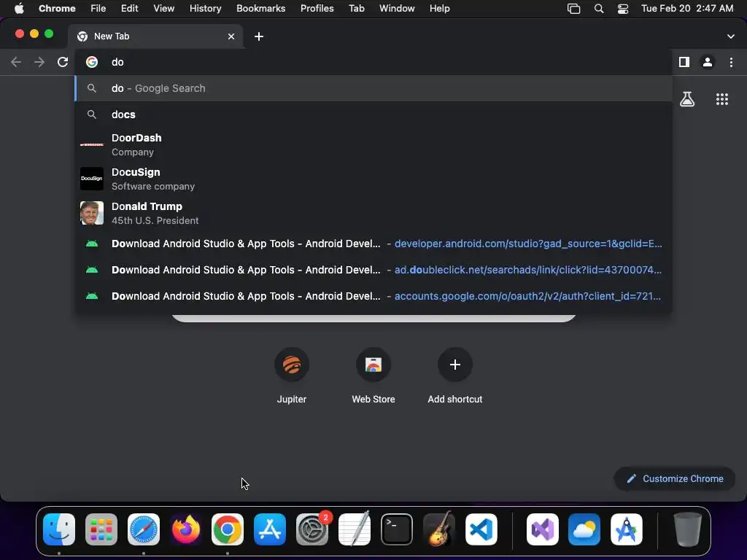
Task: Open TextEdit from the Dock
Action: tap(355, 529)
